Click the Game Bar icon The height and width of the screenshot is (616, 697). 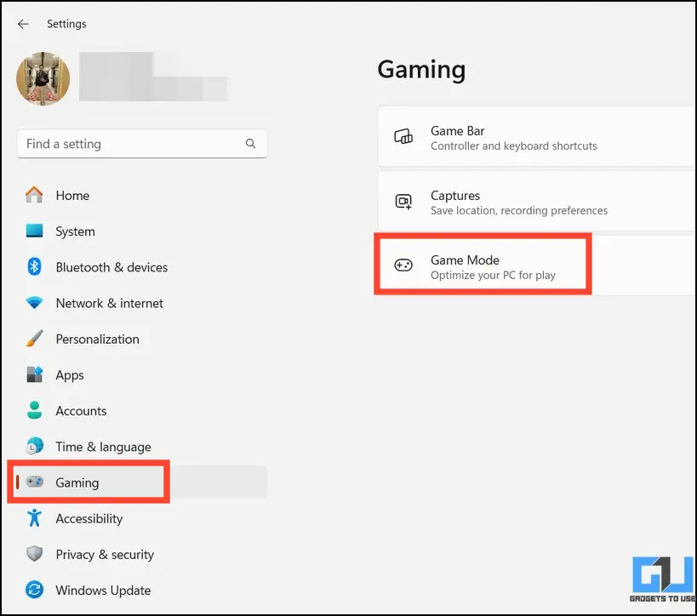[x=403, y=137]
